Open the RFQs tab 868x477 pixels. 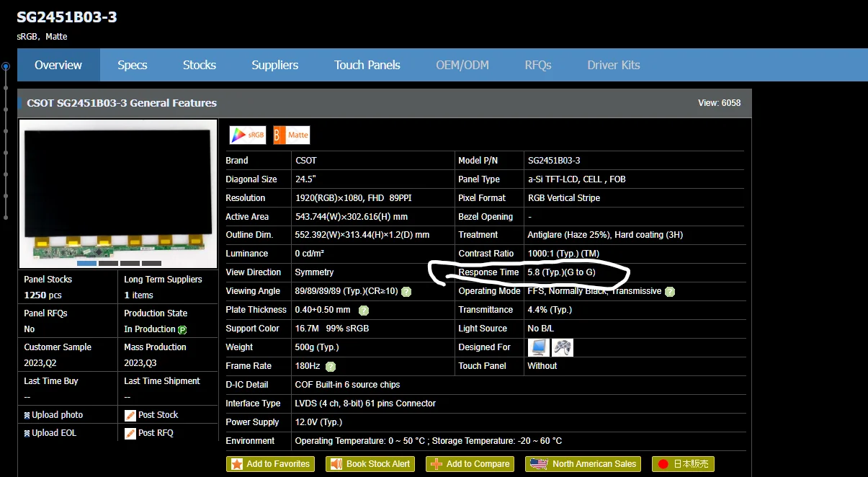538,65
